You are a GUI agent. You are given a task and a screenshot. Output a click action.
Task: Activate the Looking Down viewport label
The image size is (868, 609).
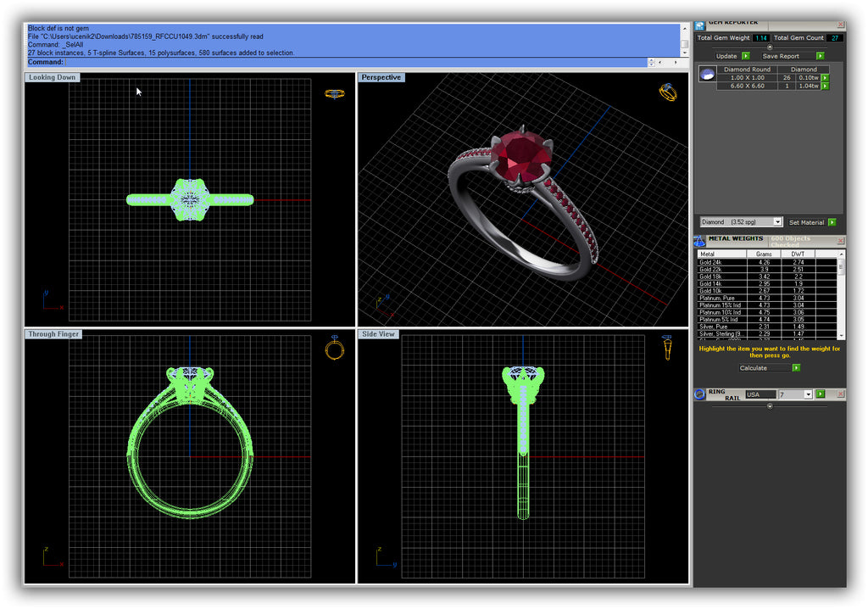coord(53,77)
